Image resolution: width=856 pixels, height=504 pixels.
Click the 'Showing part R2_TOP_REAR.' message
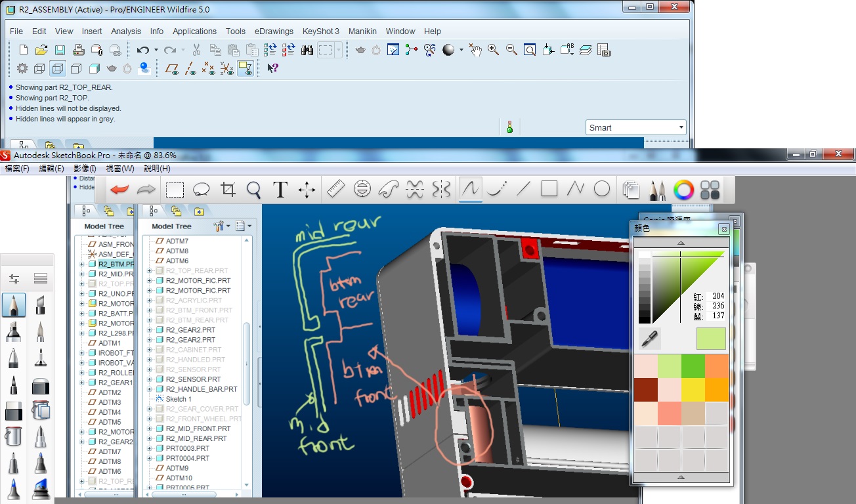coord(64,87)
